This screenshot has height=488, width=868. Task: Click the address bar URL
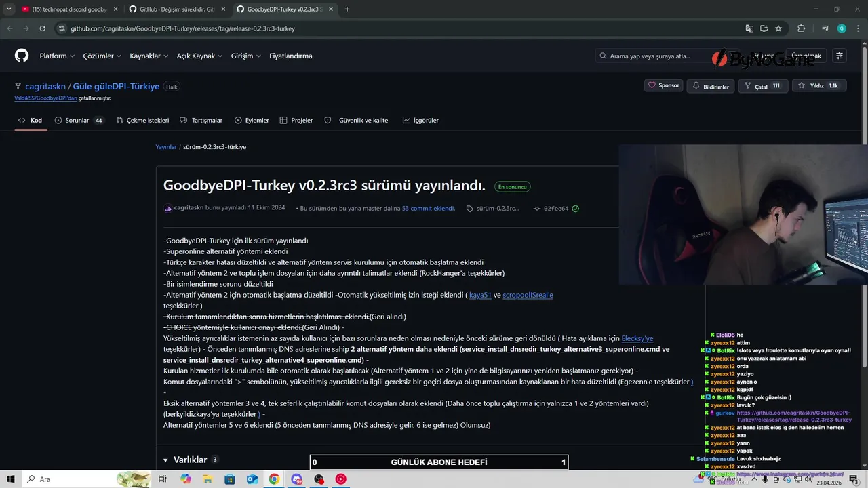(x=183, y=28)
